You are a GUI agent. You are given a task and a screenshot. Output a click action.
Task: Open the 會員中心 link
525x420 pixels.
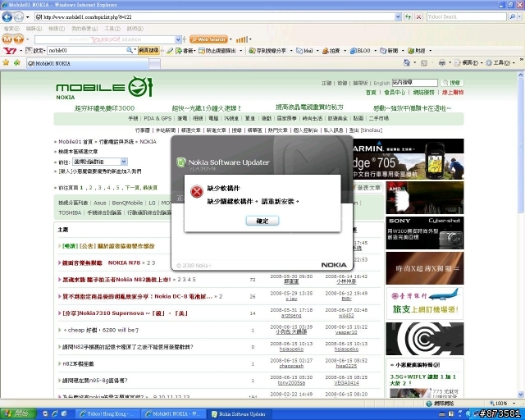pyautogui.click(x=395, y=93)
